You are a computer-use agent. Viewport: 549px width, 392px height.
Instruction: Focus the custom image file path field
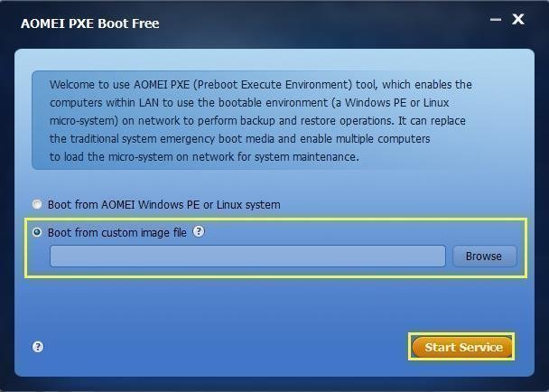click(x=247, y=257)
